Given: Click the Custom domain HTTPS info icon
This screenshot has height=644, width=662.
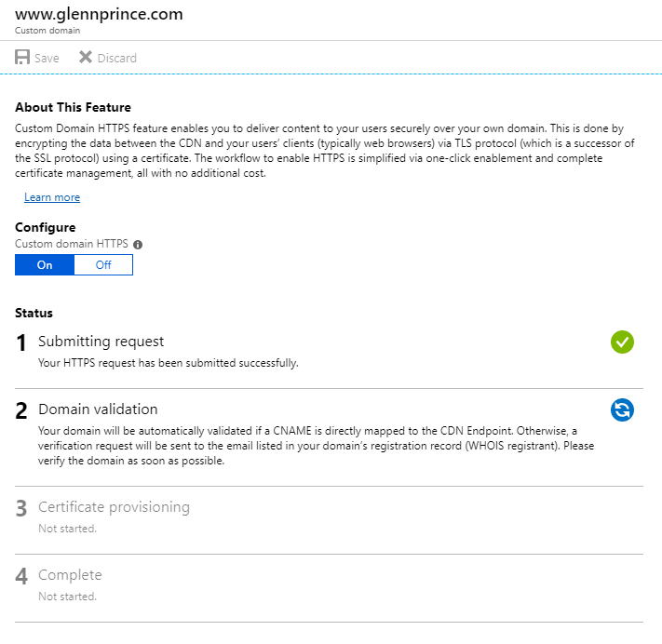Looking at the screenshot, I should [x=138, y=245].
